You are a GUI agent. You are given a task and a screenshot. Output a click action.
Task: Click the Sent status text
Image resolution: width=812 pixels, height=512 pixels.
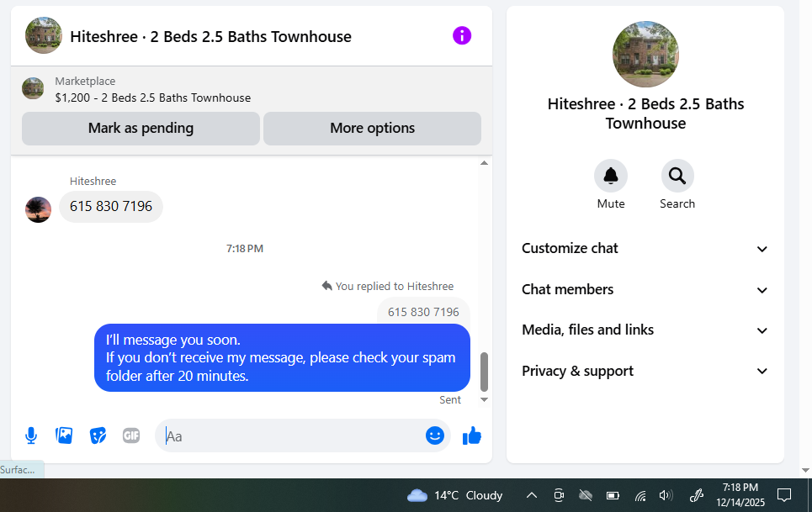point(450,400)
